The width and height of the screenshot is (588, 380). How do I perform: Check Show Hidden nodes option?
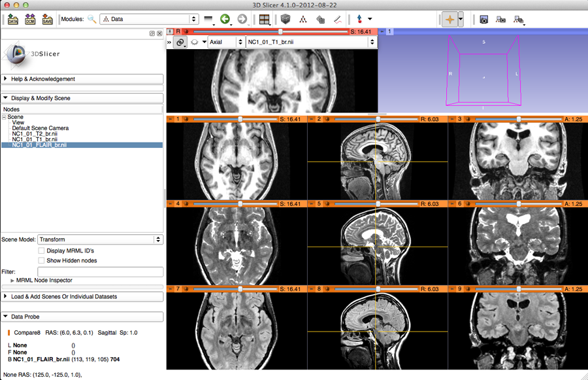coord(42,260)
